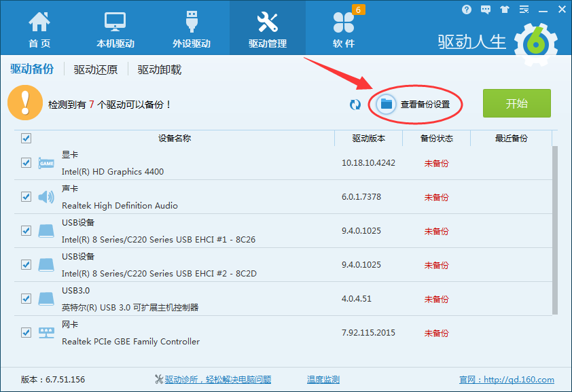Select the 驱动管理 tab
This screenshot has width=572, height=392.
(268, 29)
